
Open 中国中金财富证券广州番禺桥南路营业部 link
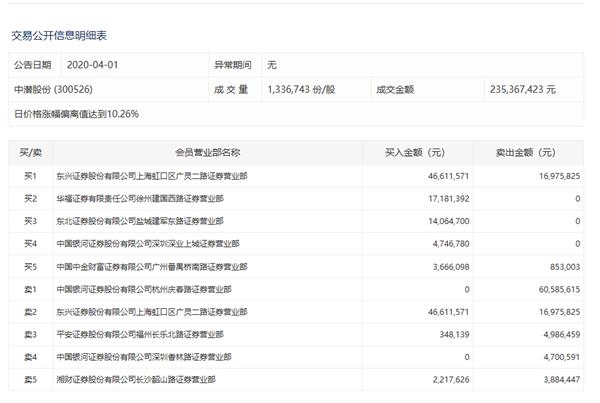click(x=152, y=267)
